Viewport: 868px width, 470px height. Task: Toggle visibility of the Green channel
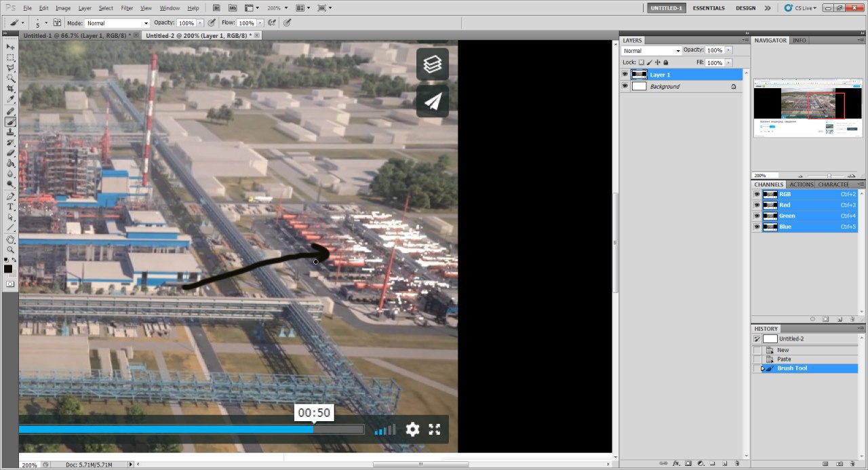757,216
